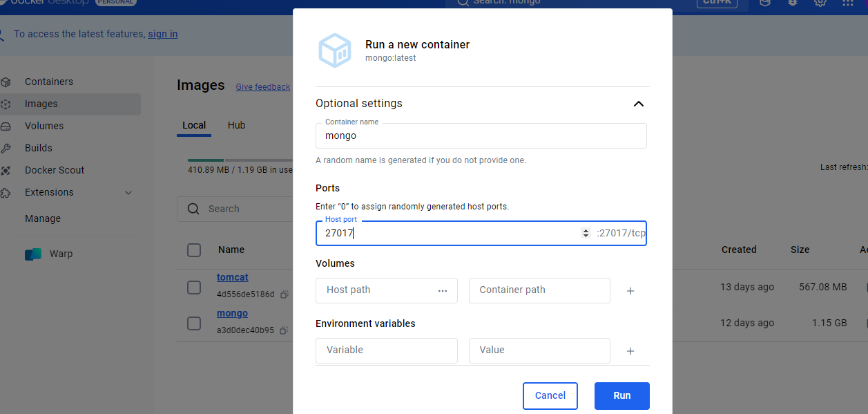This screenshot has height=414, width=868.
Task: Go to Volumes section
Action: tap(44, 126)
